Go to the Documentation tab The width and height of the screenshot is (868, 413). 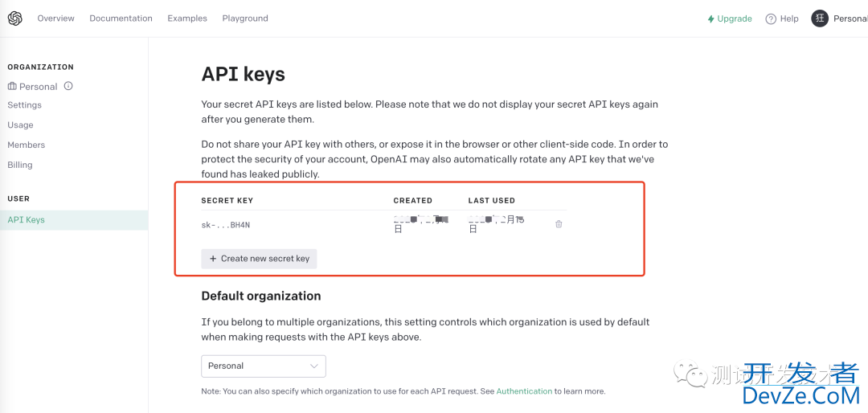[x=121, y=18]
